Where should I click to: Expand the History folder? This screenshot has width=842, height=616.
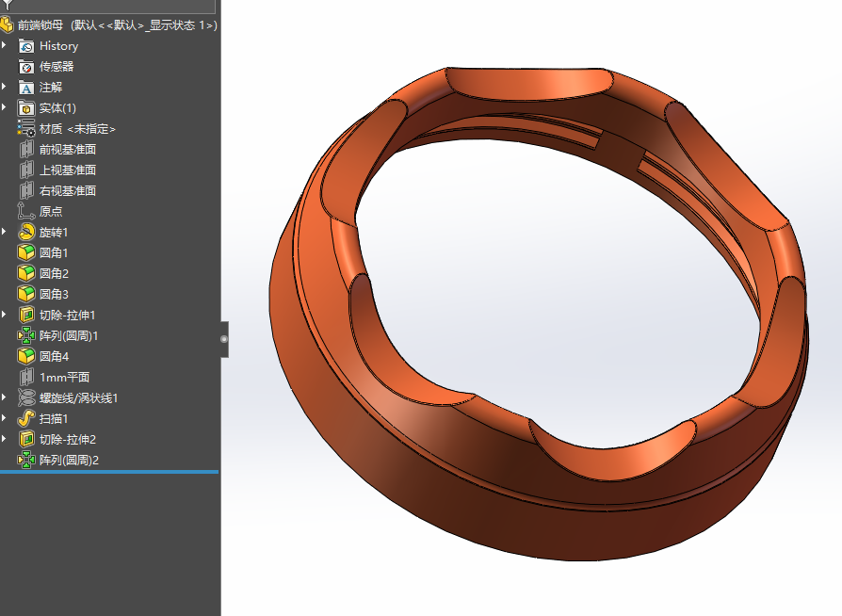5,46
